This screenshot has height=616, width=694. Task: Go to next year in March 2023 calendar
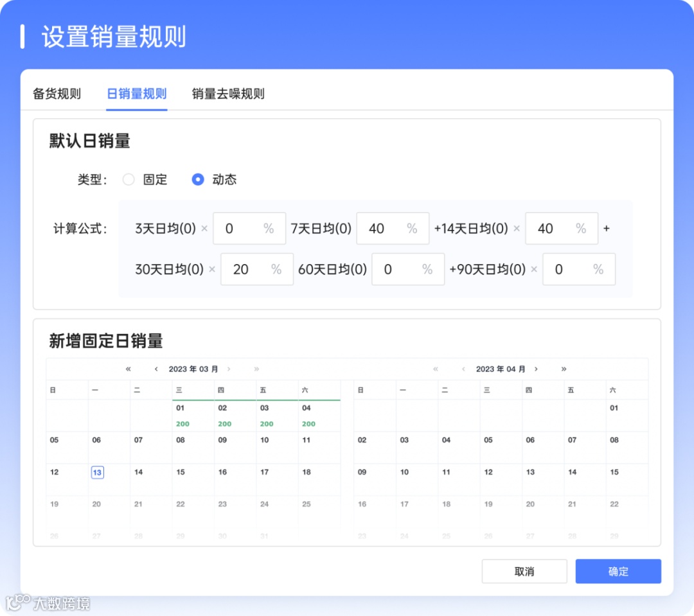click(256, 369)
